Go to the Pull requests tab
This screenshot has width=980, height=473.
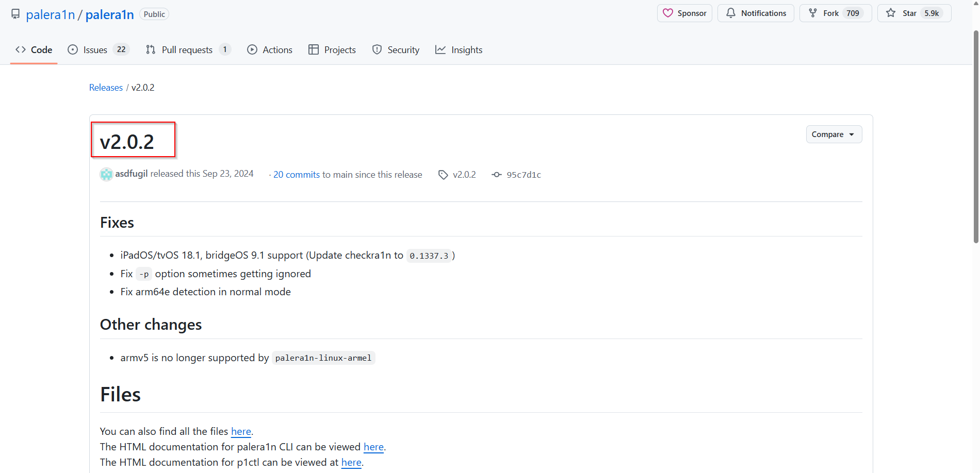pos(188,50)
